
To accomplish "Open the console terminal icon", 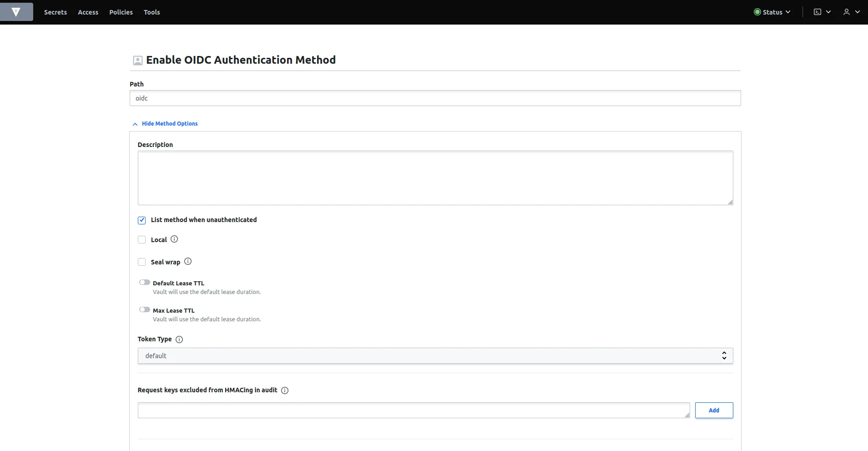I will click(818, 12).
